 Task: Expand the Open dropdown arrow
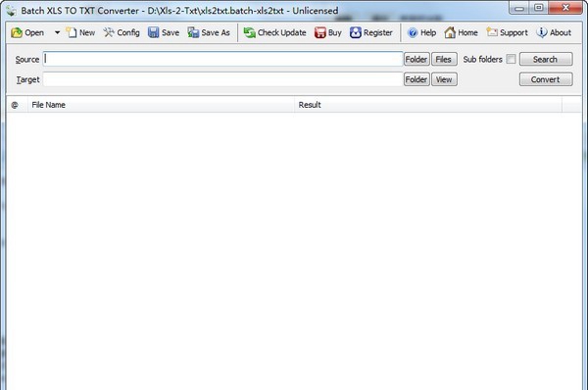point(57,33)
